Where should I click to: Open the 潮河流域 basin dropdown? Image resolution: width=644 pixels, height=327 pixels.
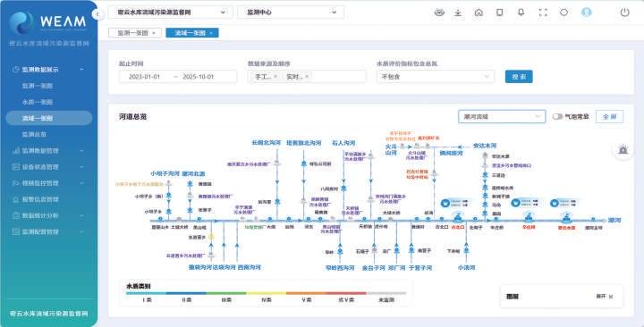click(x=502, y=116)
